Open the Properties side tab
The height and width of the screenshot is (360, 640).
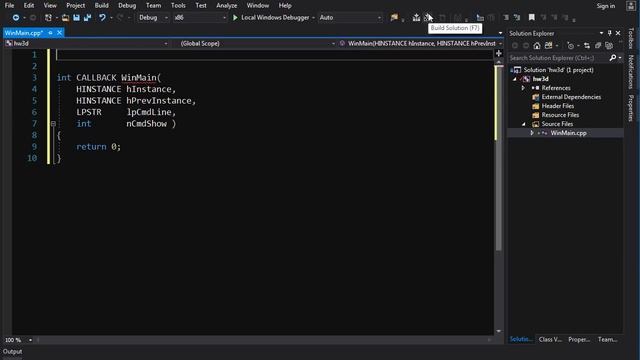click(x=631, y=108)
